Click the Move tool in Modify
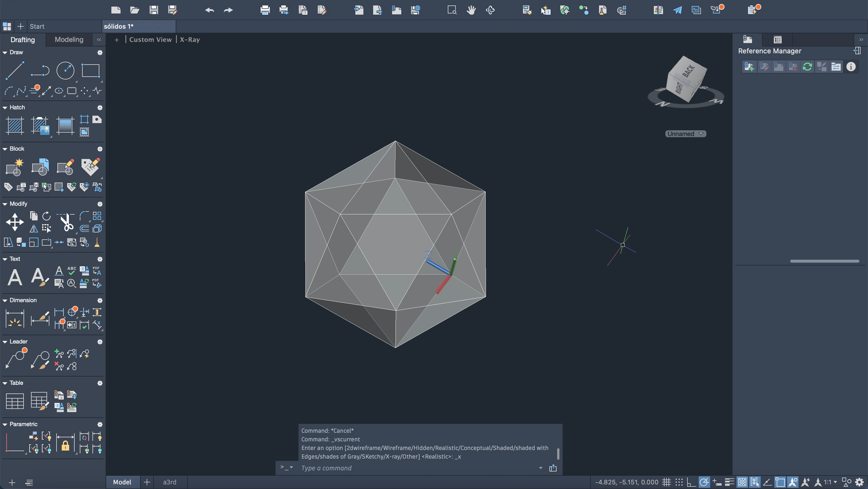868x489 pixels. point(15,222)
